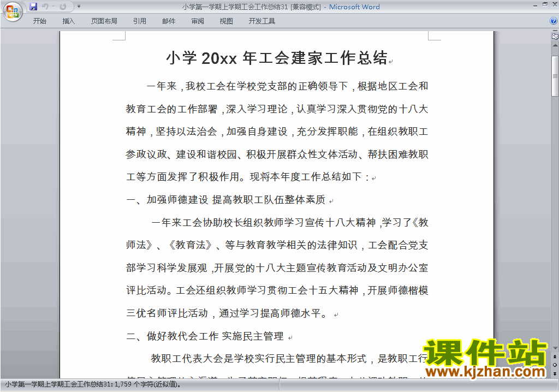Place cursor in line starting 精神，坚持以法治会

click(277, 132)
